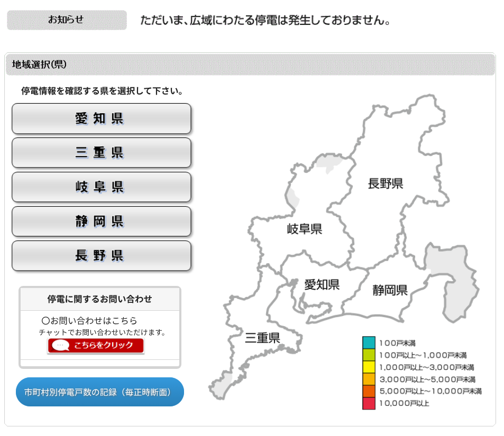Choose the 岐阜県 button in the list
Viewport: 504px width, 436px height.
[101, 187]
